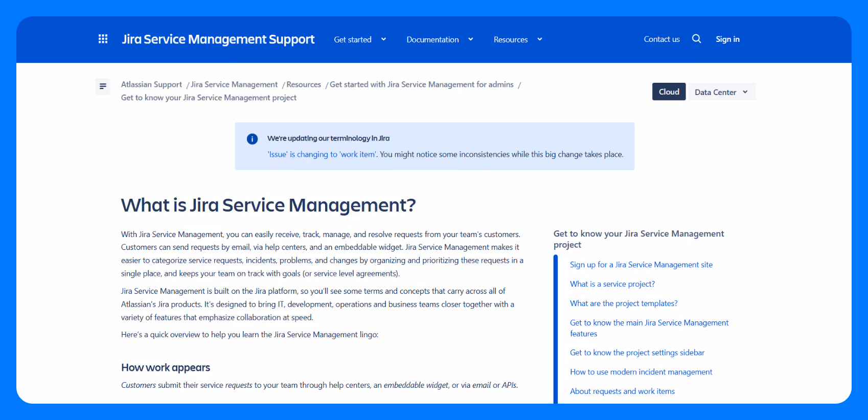Open How to use modern incident management
Screen dimensions: 868x420
(x=641, y=372)
